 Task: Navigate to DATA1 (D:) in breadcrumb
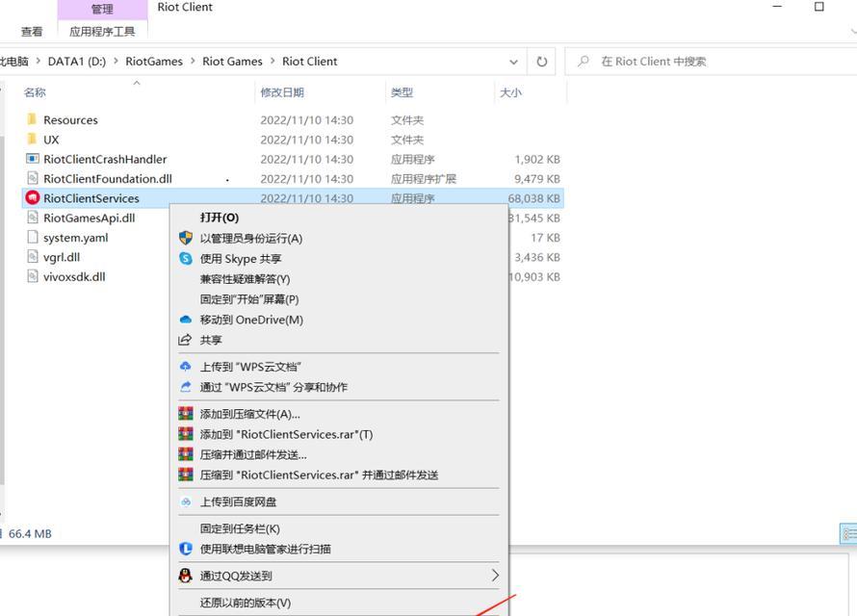point(77,62)
